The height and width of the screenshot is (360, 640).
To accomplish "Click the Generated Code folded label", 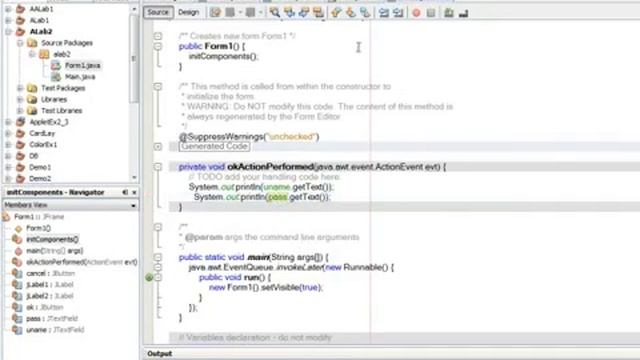I will (x=214, y=147).
